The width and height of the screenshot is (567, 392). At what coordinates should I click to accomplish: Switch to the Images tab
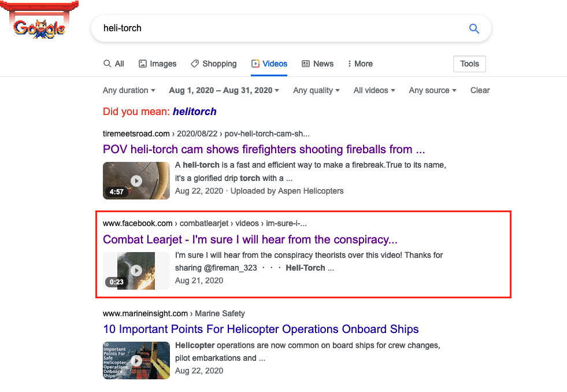[x=158, y=64]
